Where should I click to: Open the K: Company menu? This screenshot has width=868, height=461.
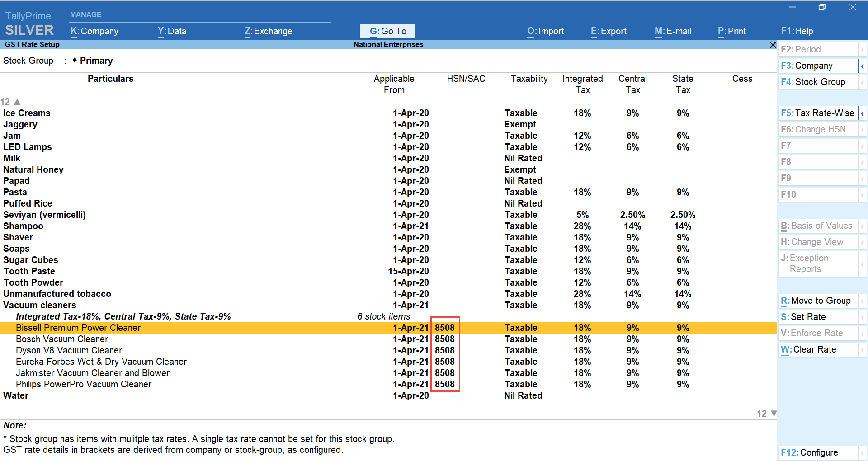[x=94, y=31]
